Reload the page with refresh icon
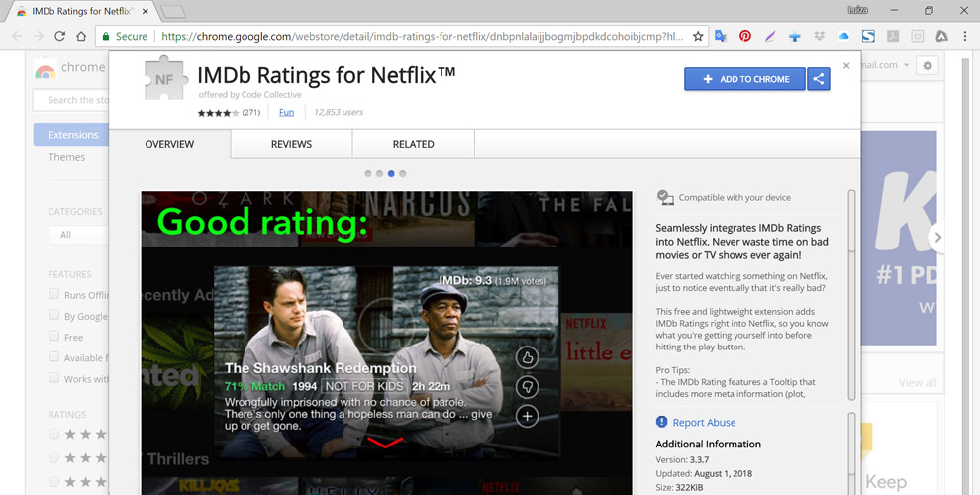 [x=60, y=36]
